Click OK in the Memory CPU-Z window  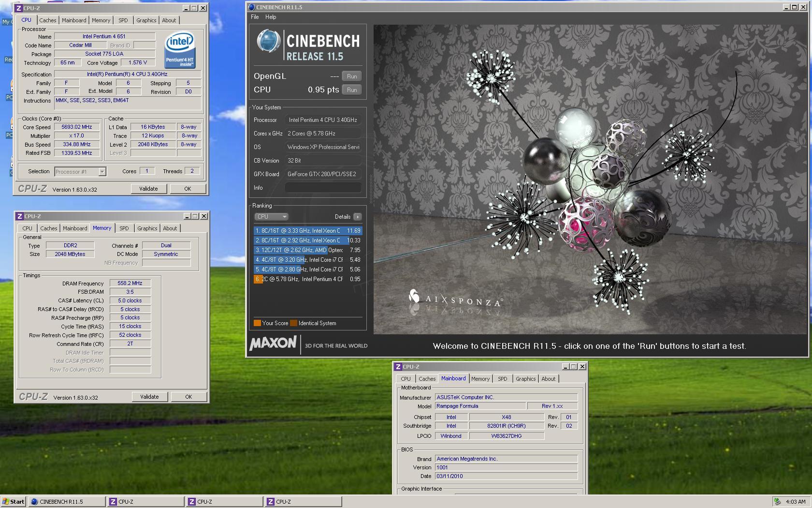tap(188, 397)
